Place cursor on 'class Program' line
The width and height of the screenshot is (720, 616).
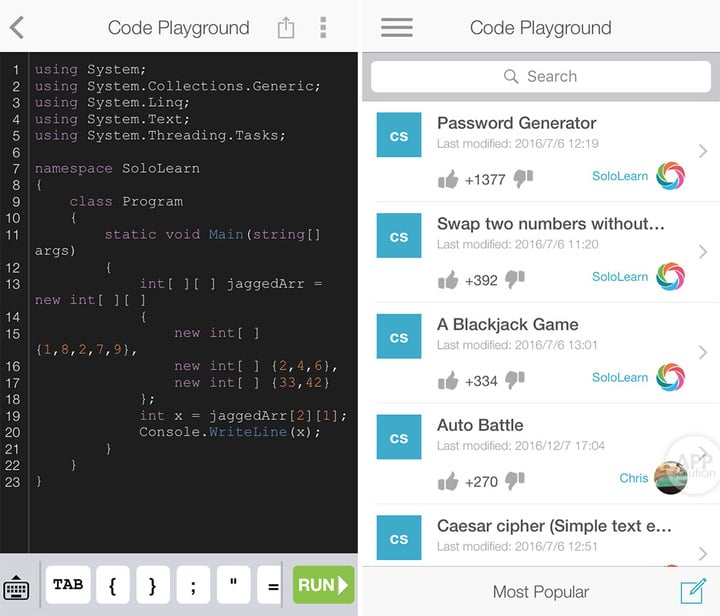[x=126, y=202]
